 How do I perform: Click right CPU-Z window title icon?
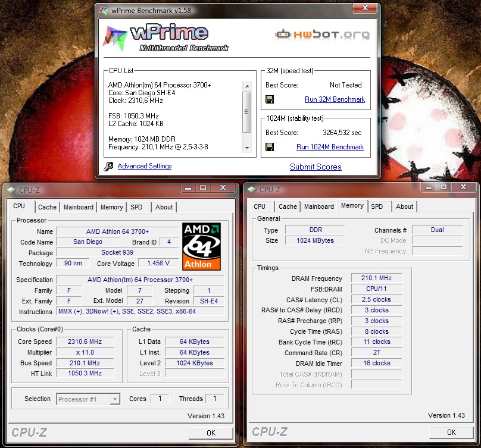point(252,190)
